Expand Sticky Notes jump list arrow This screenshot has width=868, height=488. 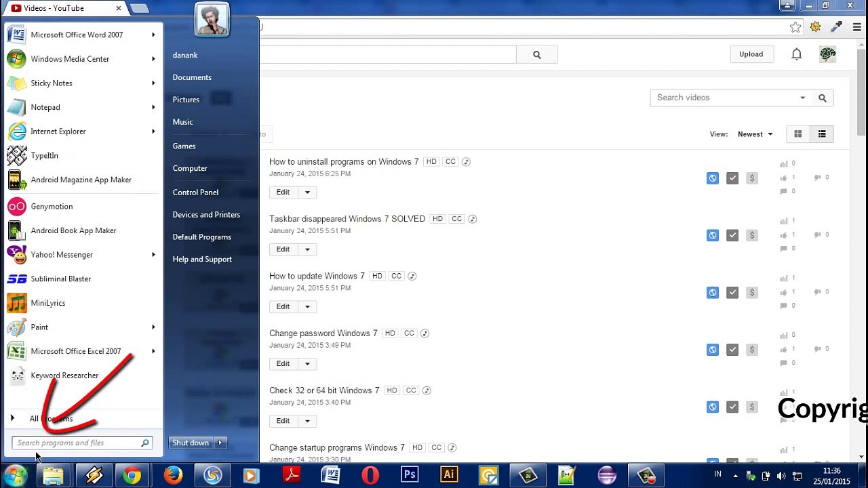pos(153,83)
